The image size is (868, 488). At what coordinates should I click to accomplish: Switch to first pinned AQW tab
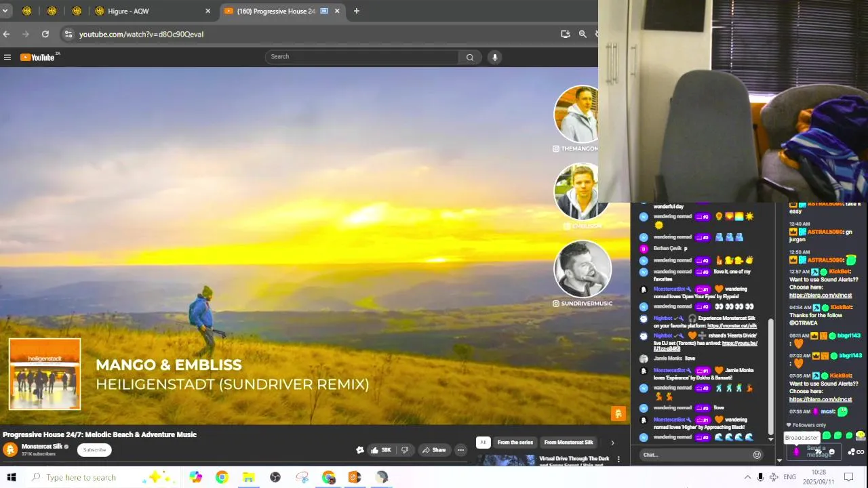coord(27,11)
